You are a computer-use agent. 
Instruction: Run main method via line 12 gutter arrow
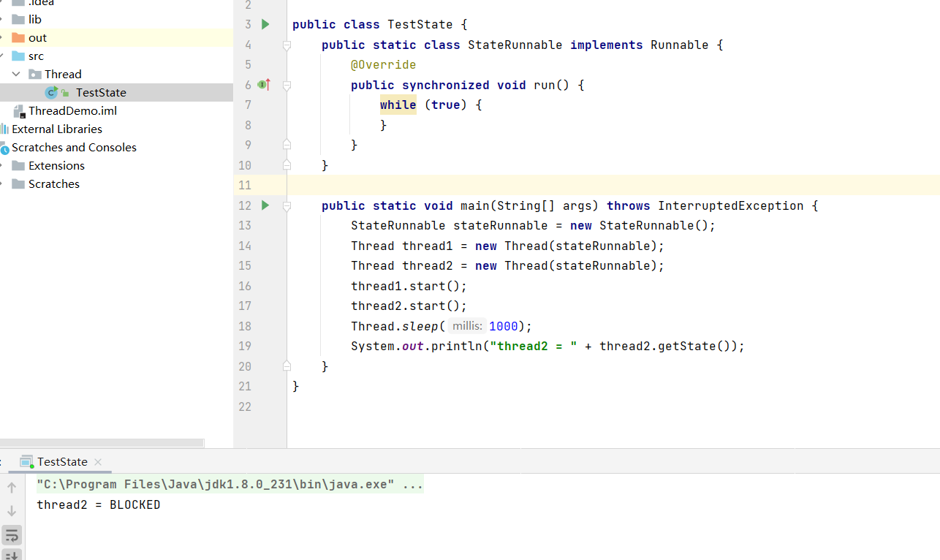point(265,205)
